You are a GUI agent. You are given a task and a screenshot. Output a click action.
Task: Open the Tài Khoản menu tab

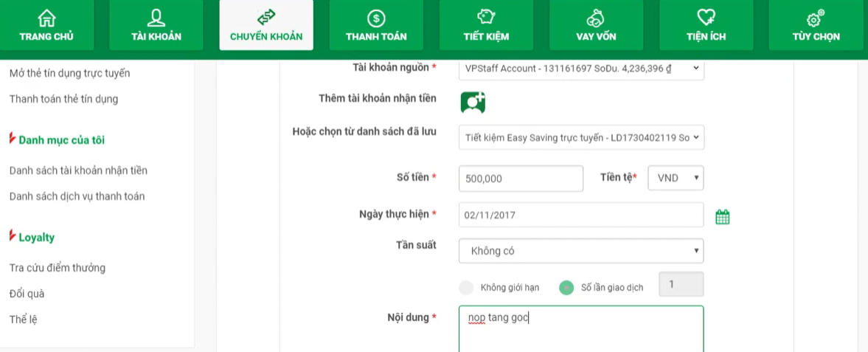[156, 25]
